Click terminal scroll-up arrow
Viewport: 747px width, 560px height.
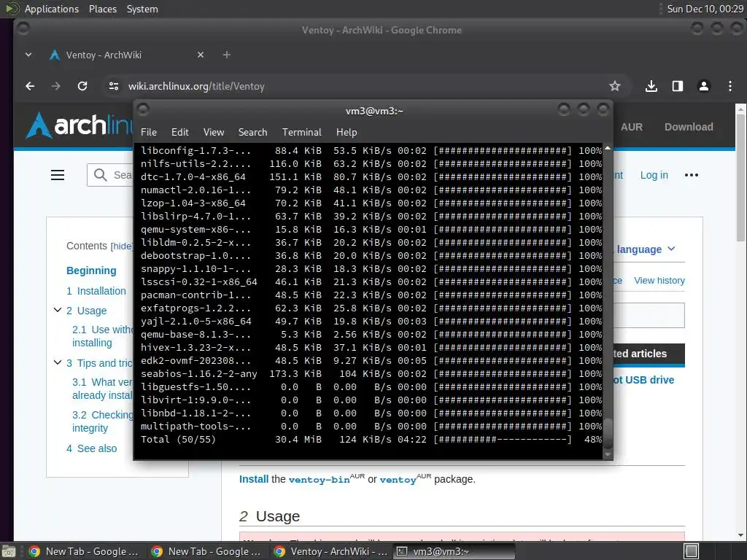pyautogui.click(x=608, y=149)
